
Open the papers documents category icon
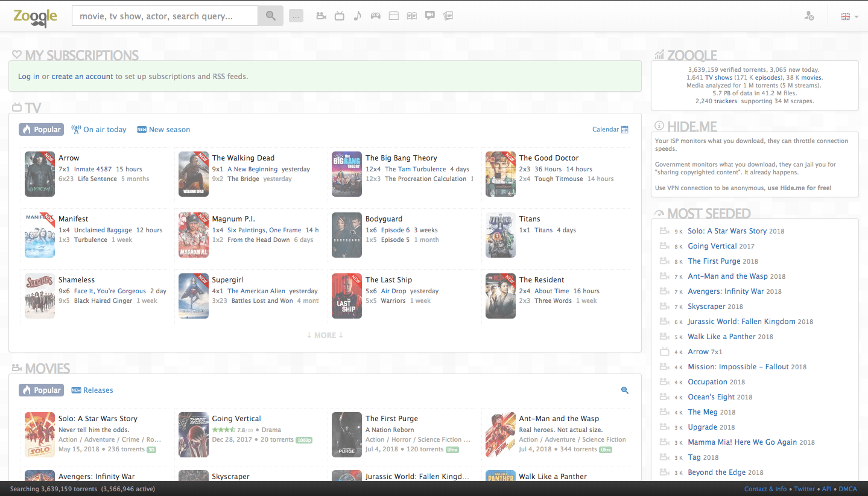[448, 16]
